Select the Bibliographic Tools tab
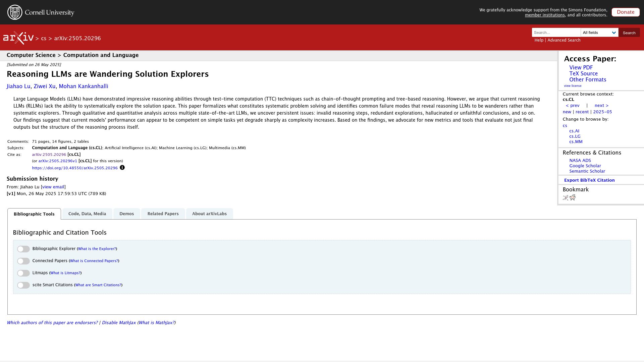Image resolution: width=644 pixels, height=362 pixels. click(x=34, y=214)
